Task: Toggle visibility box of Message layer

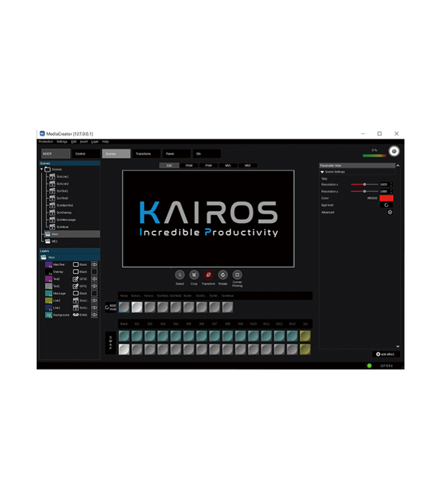Action: 94,293
